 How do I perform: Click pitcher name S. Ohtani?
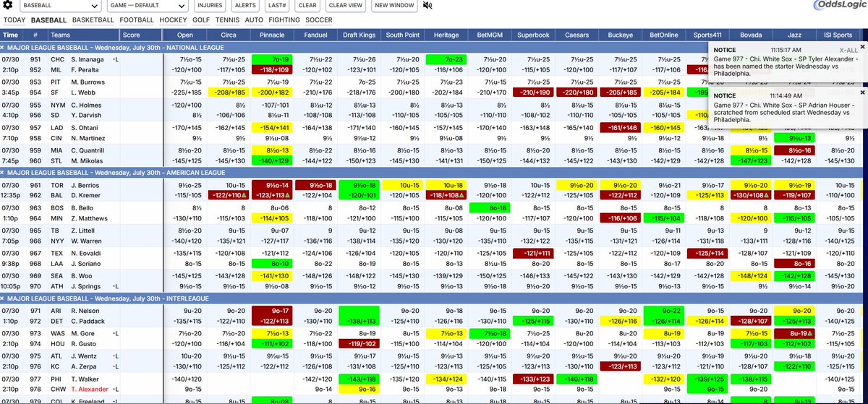click(87, 126)
